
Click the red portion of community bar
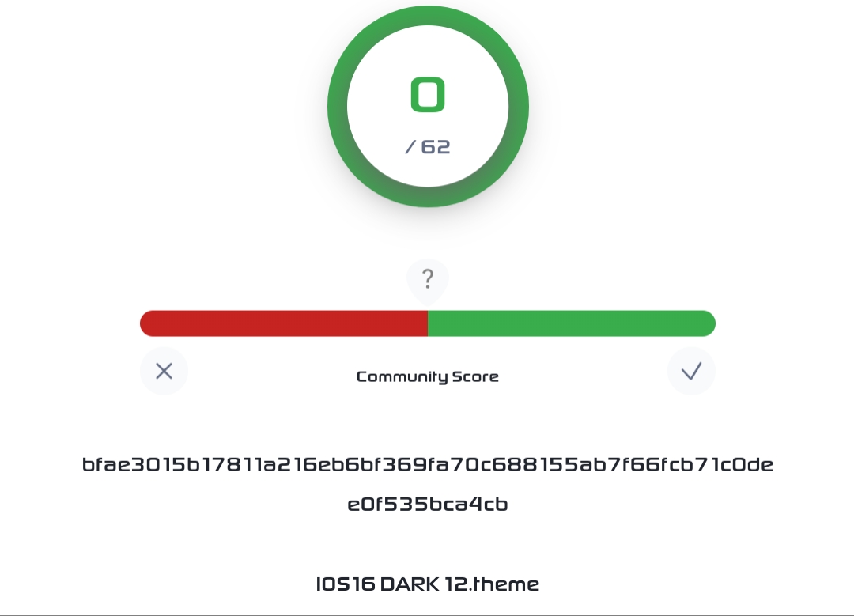tap(285, 323)
